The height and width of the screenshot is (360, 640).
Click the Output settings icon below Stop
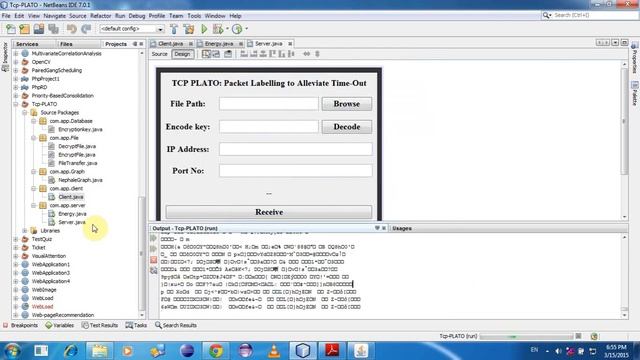click(x=153, y=270)
